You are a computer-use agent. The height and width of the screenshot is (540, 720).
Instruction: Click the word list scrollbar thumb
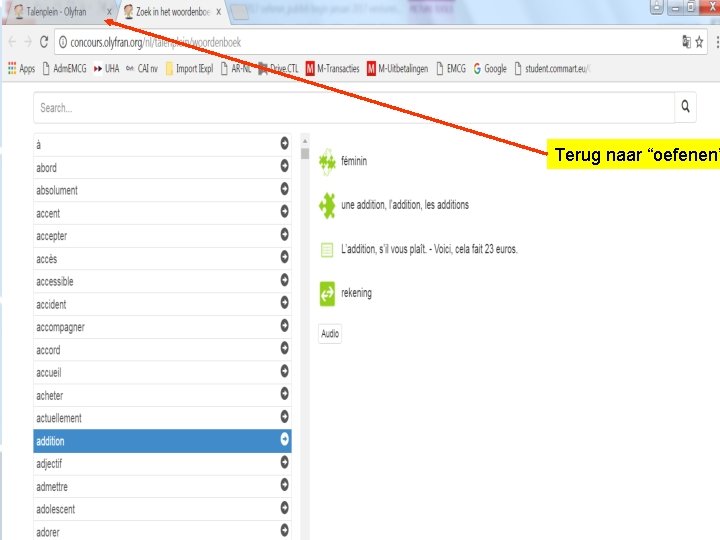click(x=305, y=153)
